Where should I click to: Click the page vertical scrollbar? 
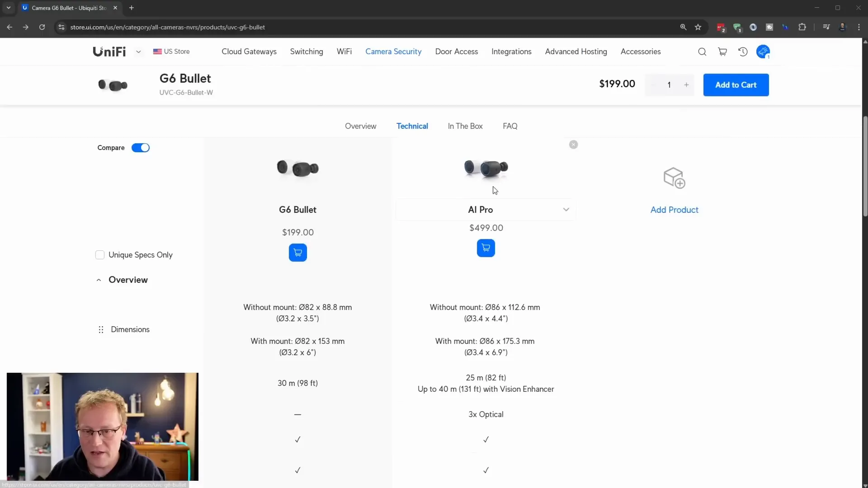coord(865,167)
